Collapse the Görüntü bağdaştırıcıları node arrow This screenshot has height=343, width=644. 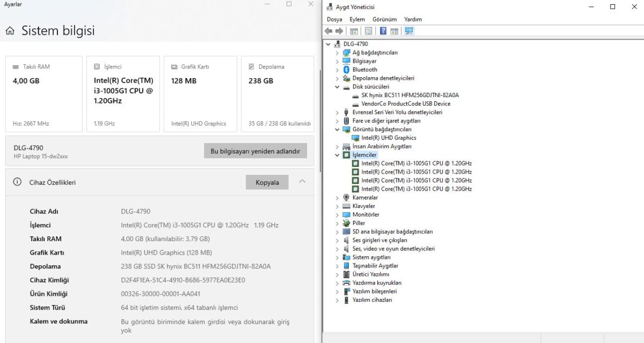[x=337, y=129]
